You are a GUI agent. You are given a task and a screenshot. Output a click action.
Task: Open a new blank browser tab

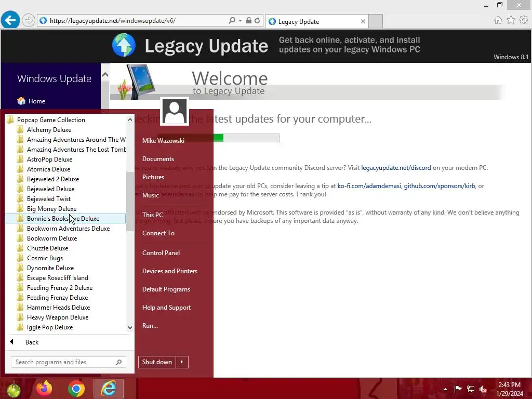376,21
